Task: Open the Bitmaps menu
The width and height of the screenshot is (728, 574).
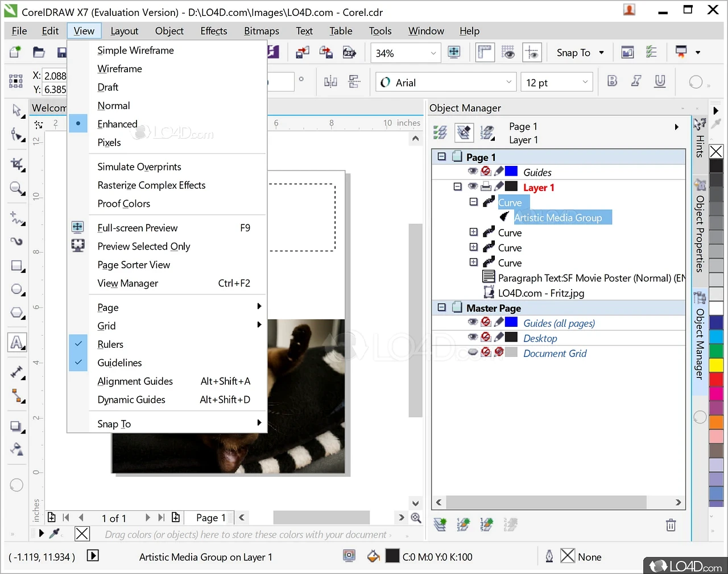Action: click(262, 31)
